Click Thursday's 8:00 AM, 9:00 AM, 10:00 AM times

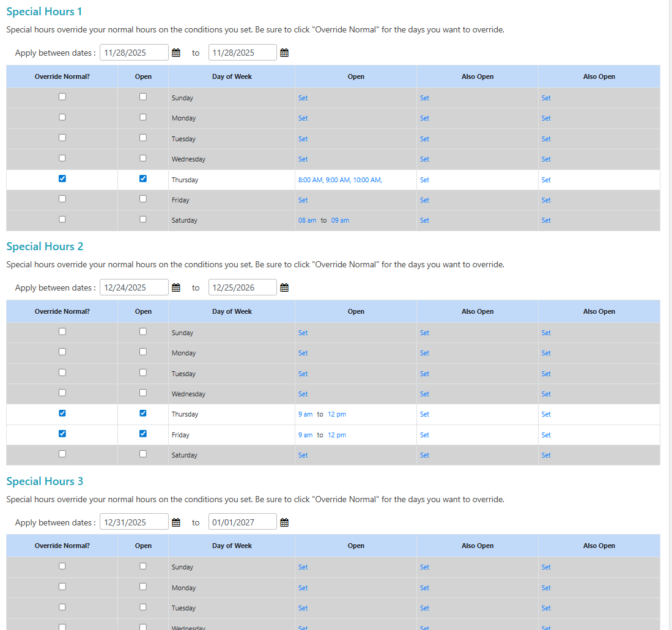(340, 180)
